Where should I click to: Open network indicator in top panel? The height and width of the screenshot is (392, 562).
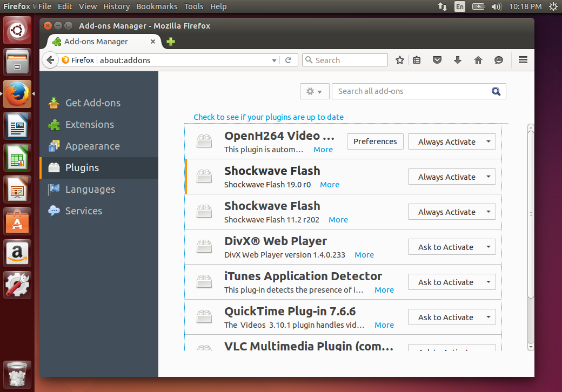tap(442, 6)
